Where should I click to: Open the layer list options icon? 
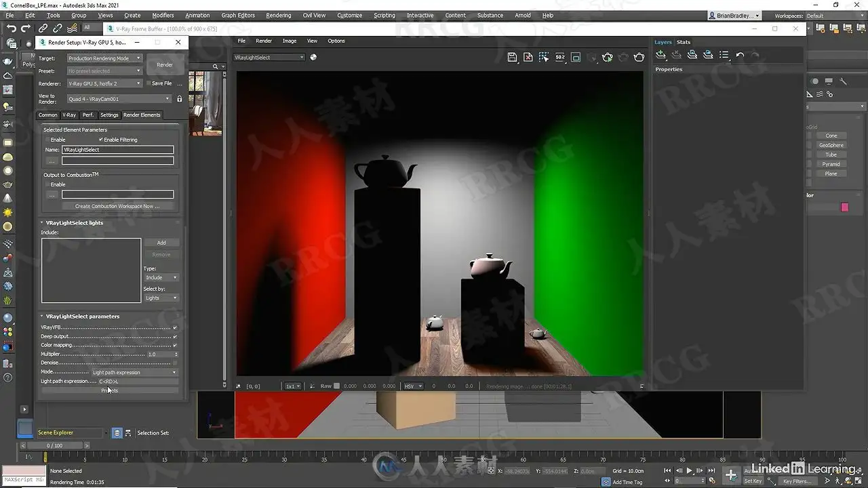tap(724, 55)
